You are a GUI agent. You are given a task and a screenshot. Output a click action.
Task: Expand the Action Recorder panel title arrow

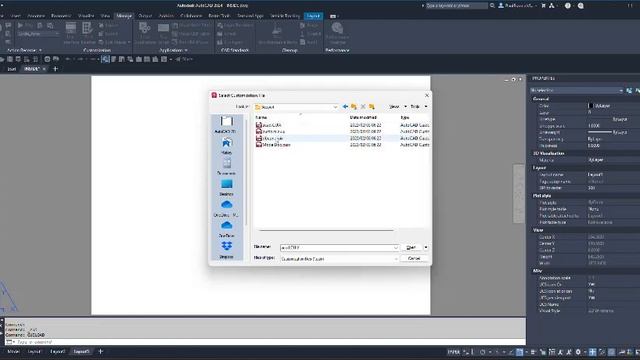(x=40, y=50)
